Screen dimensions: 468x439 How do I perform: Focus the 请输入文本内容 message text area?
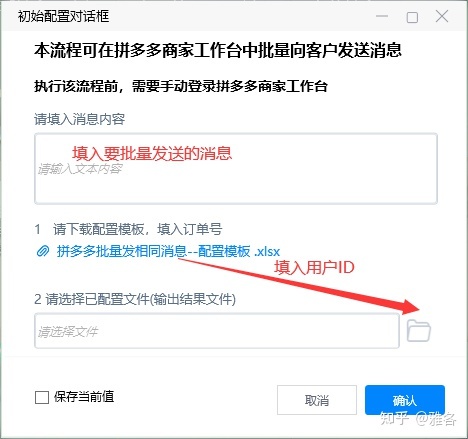236,169
